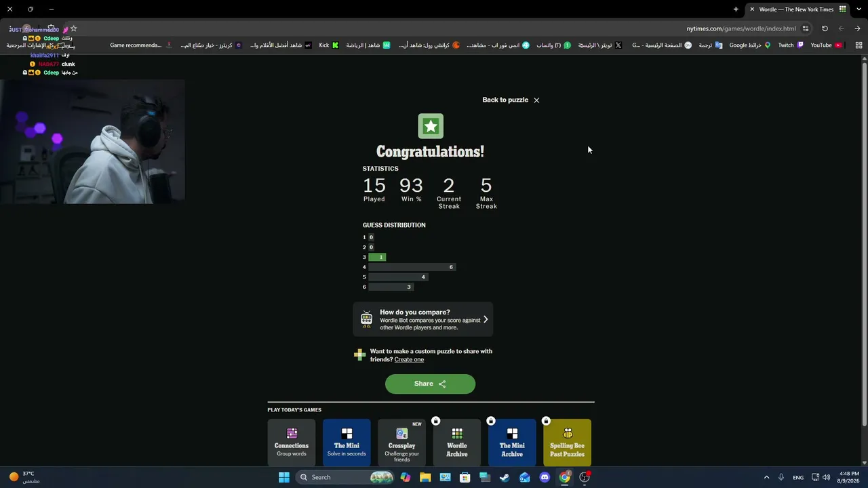Click the Played count 15
Viewport: 868px width, 488px height.
point(374,186)
